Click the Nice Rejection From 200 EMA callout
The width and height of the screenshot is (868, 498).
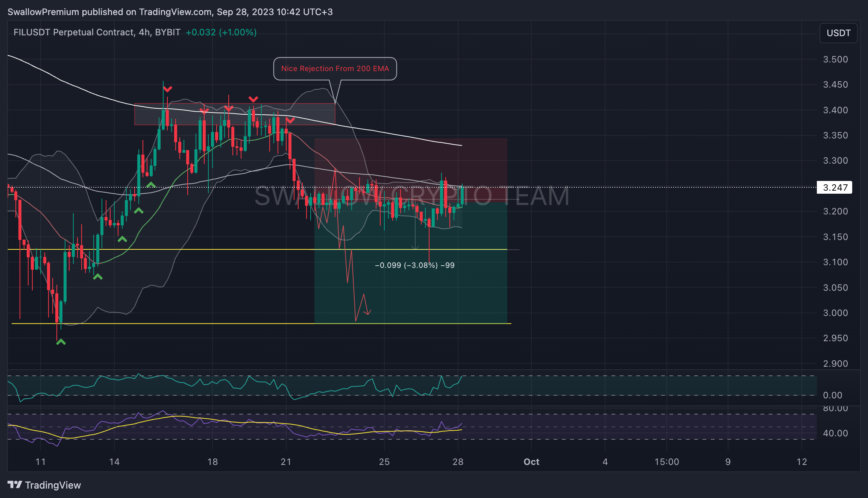335,68
